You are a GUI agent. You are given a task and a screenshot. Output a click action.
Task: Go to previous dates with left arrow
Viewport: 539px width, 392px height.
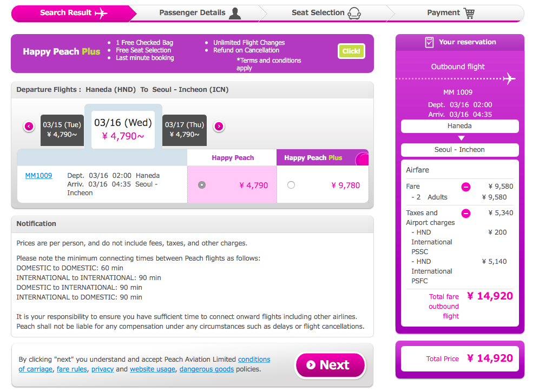tap(29, 126)
